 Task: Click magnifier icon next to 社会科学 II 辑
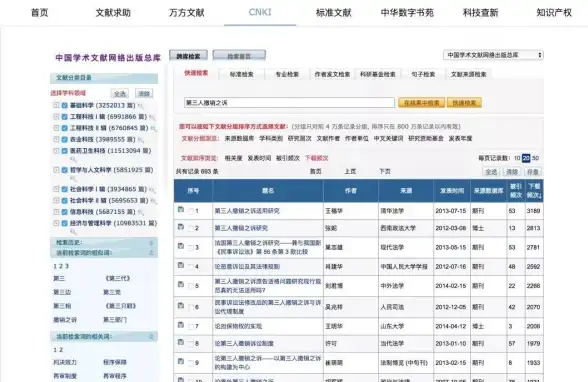(153, 201)
